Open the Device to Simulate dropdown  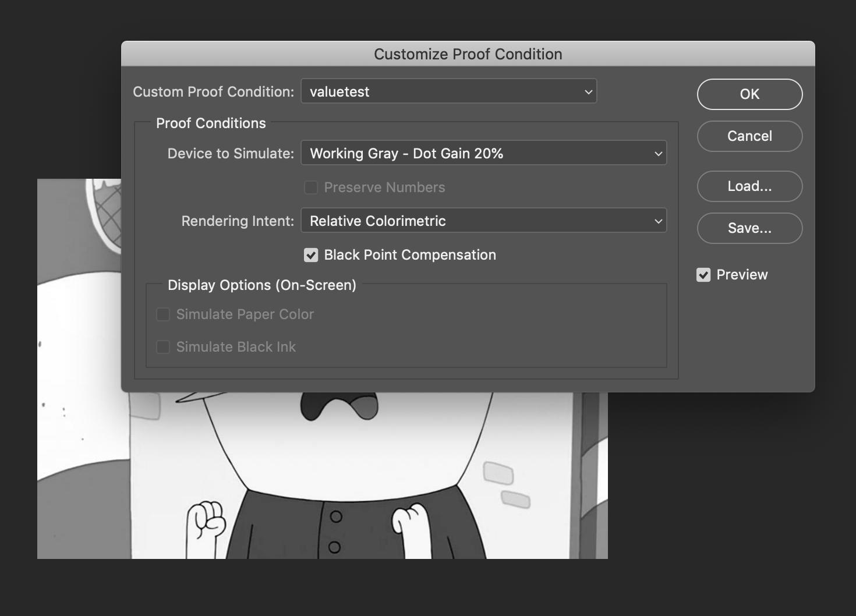coord(484,153)
